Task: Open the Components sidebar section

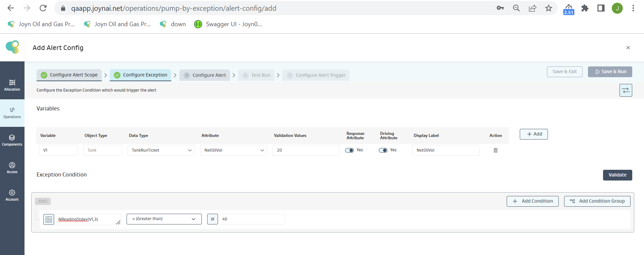Action: 12,140
